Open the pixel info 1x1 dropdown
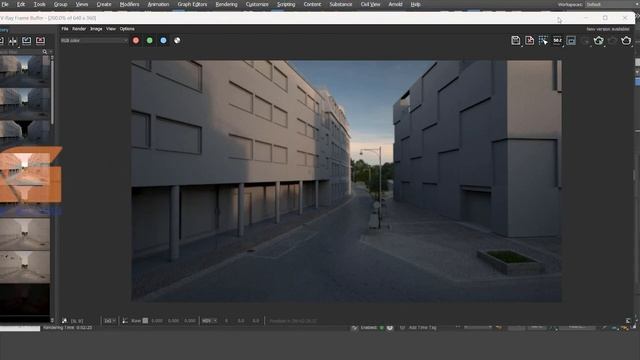640x360 pixels. pyautogui.click(x=109, y=321)
